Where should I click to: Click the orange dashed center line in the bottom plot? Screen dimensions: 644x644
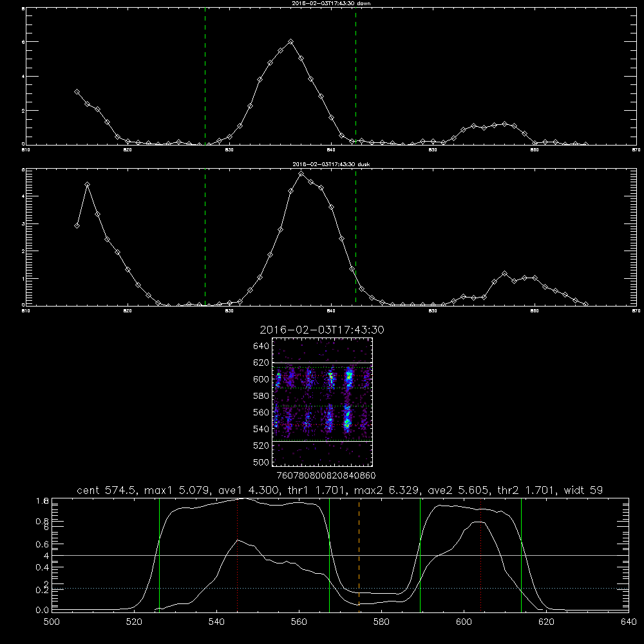(359, 554)
